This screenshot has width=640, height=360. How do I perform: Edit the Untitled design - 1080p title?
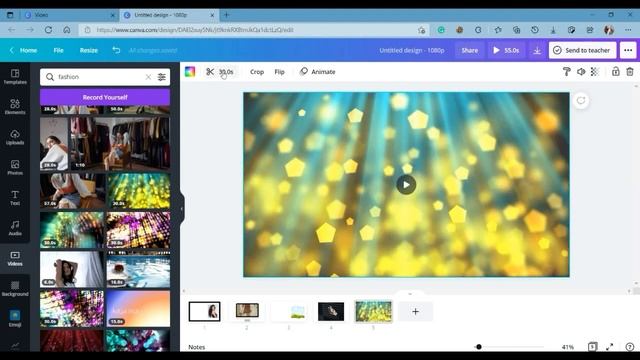click(411, 50)
